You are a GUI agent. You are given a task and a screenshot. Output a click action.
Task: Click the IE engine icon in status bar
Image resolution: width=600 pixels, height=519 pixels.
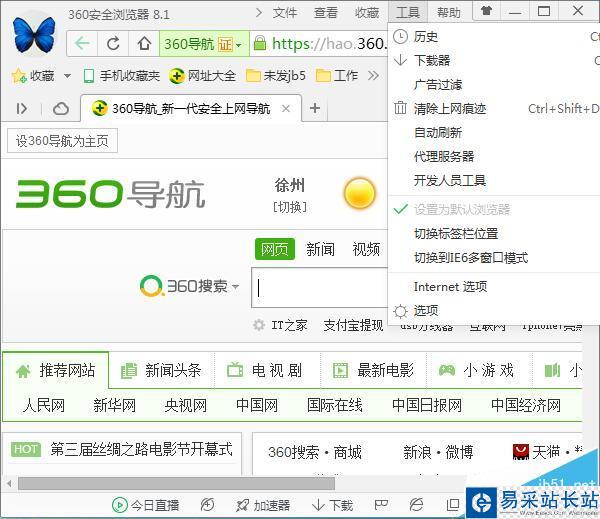pyautogui.click(x=416, y=505)
